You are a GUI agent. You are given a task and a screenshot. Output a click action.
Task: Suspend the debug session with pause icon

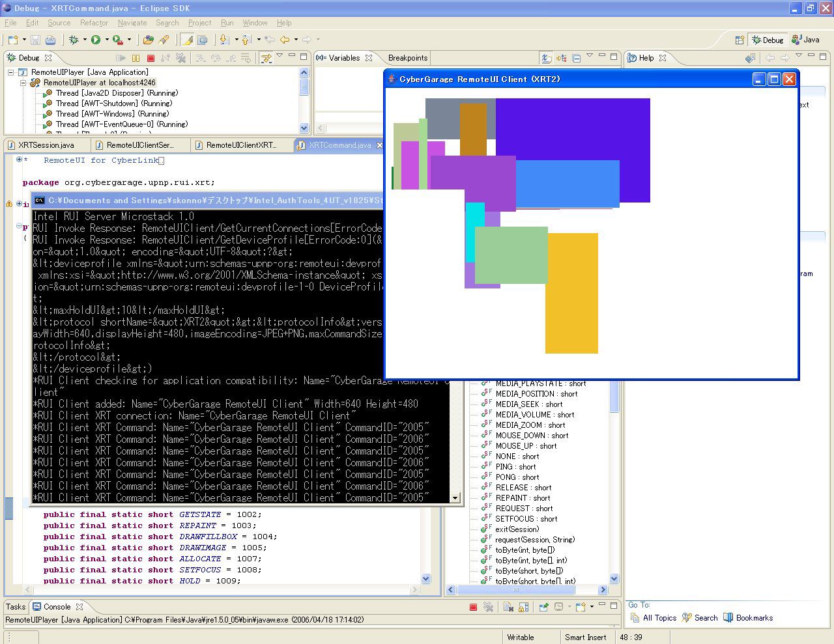pyautogui.click(x=136, y=58)
